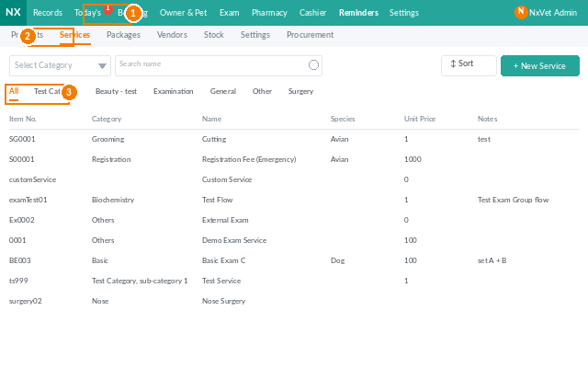This screenshot has width=588, height=368.
Task: Switch to the Vendors tab
Action: [172, 35]
